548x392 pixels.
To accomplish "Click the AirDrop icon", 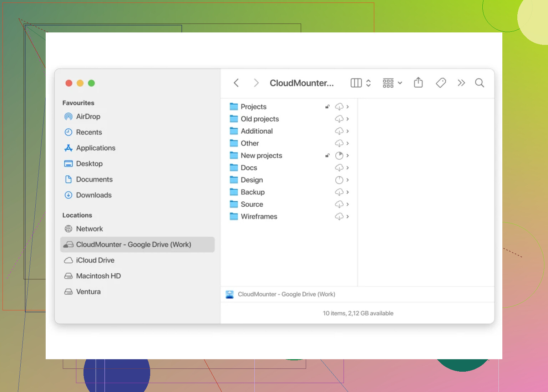I will [x=68, y=117].
